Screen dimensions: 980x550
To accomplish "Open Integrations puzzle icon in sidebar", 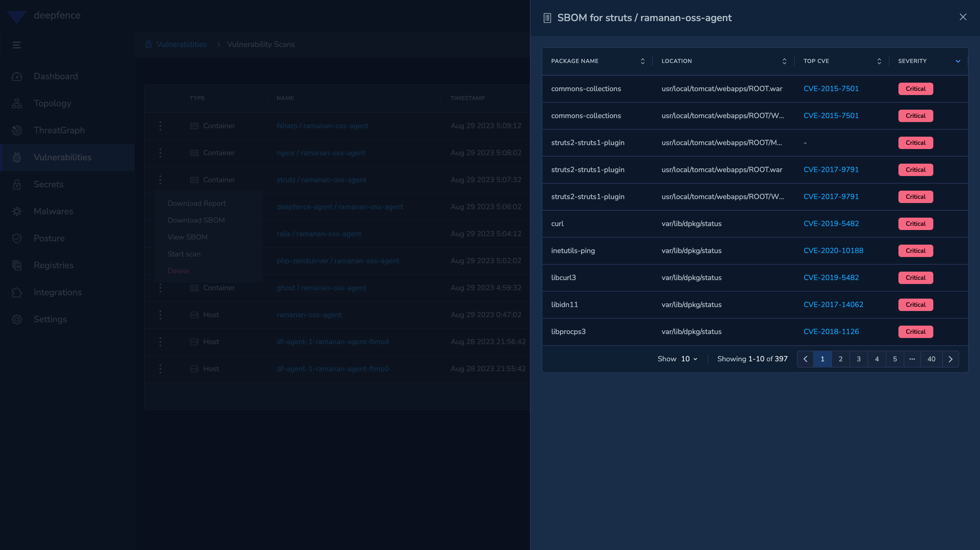I will (17, 292).
